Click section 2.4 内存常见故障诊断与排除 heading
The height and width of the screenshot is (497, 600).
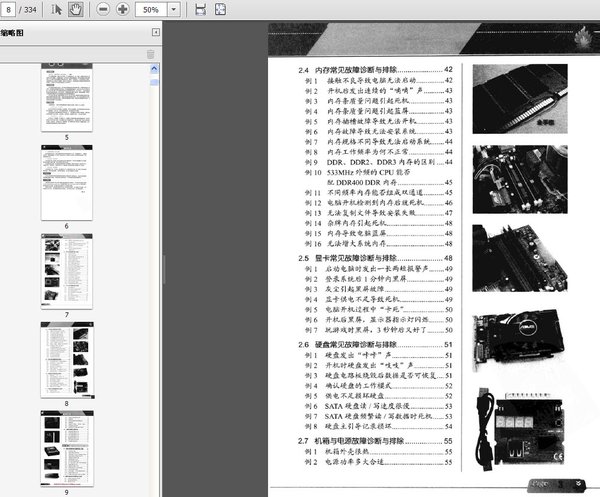[x=375, y=70]
